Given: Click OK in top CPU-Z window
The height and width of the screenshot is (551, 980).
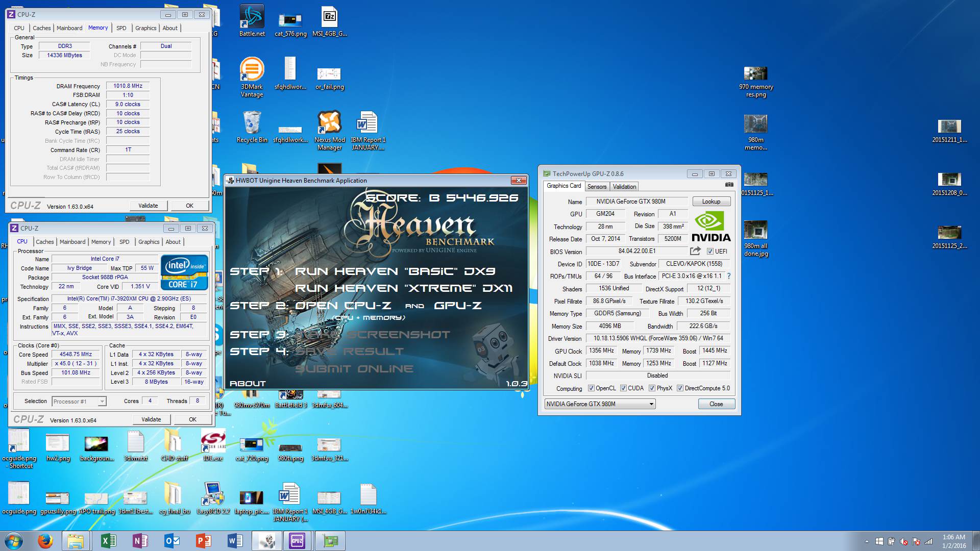Looking at the screenshot, I should pos(189,206).
